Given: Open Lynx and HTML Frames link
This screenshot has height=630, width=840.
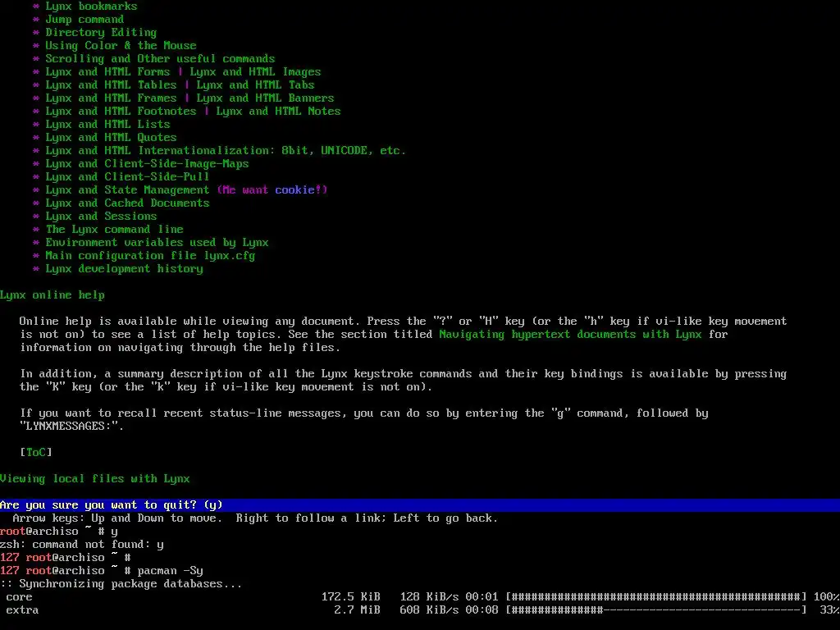Looking at the screenshot, I should [x=111, y=98].
